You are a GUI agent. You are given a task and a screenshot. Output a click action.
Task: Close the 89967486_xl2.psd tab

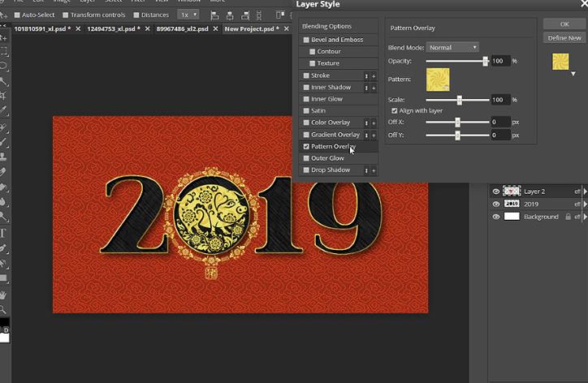point(215,29)
